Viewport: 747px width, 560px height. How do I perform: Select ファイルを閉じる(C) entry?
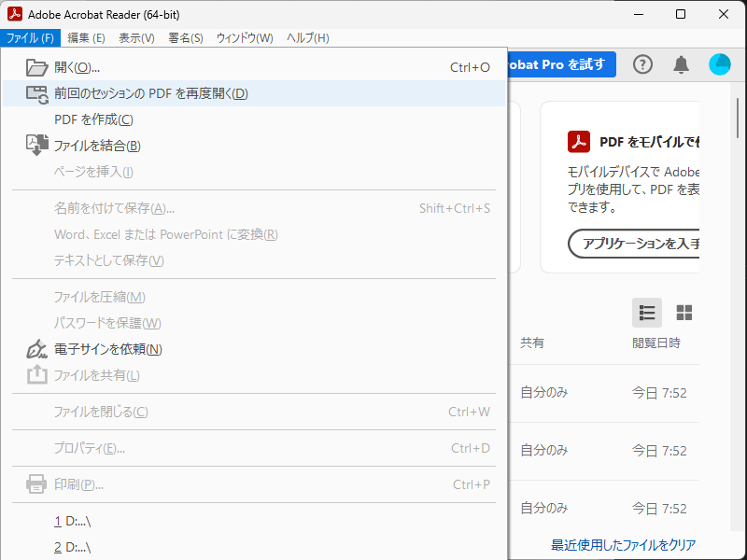pyautogui.click(x=254, y=412)
